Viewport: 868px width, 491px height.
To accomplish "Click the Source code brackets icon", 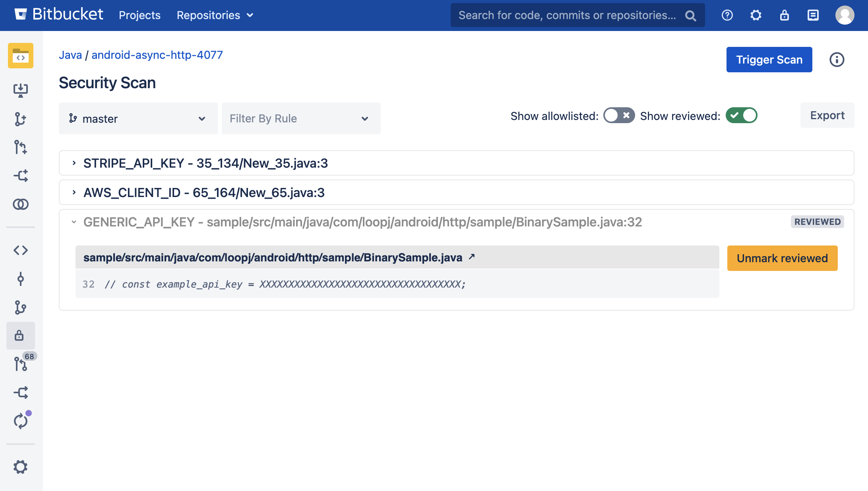I will (x=21, y=250).
